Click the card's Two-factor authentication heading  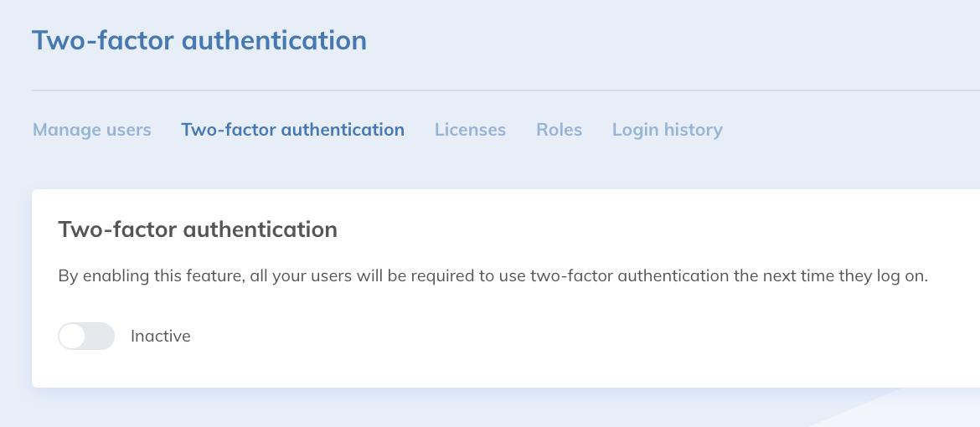coord(198,229)
